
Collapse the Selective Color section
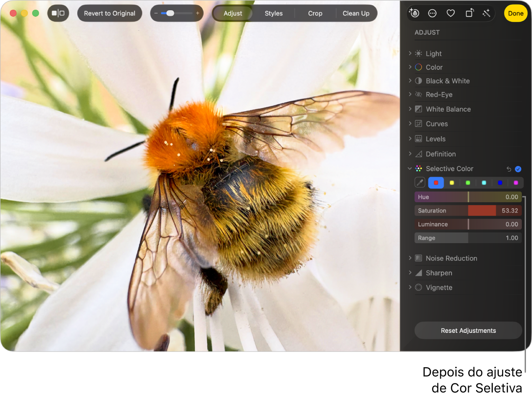coord(410,169)
